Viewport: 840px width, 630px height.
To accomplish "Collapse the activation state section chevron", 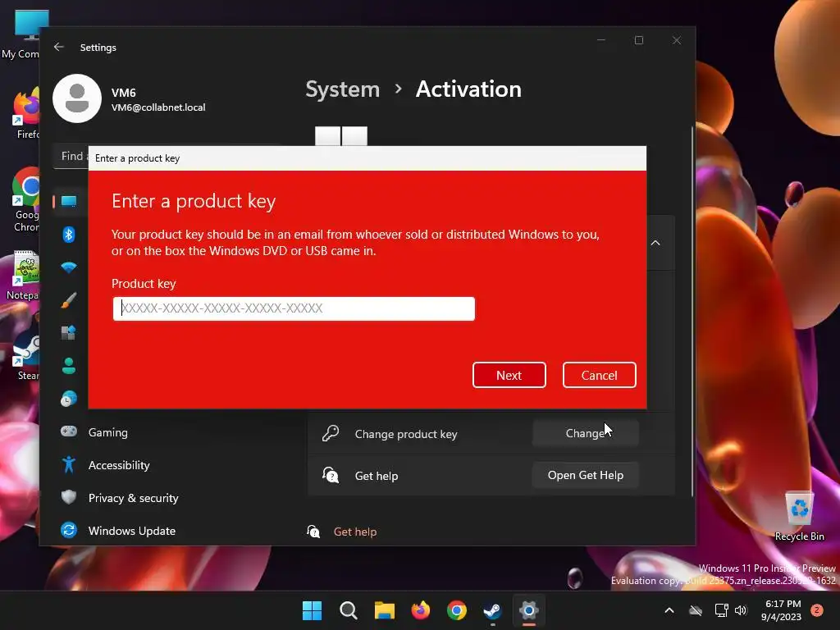I will (655, 243).
